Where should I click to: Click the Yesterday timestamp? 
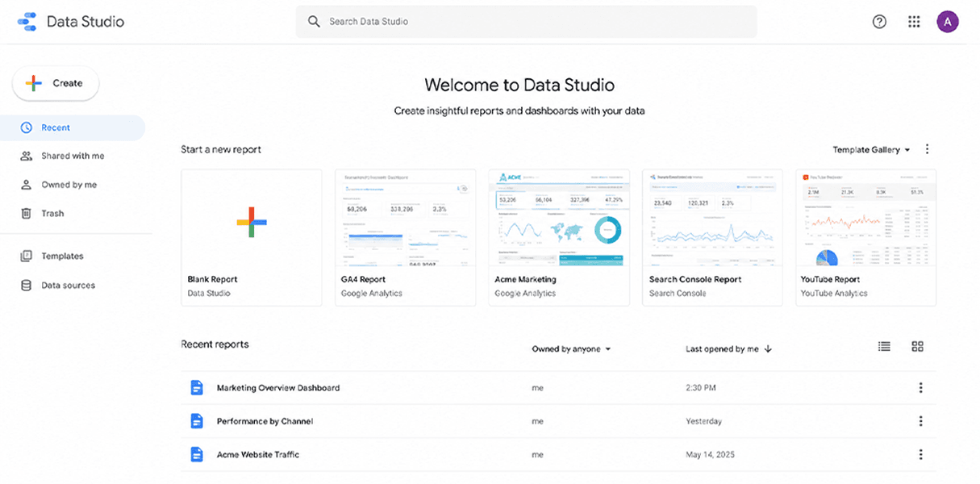703,421
